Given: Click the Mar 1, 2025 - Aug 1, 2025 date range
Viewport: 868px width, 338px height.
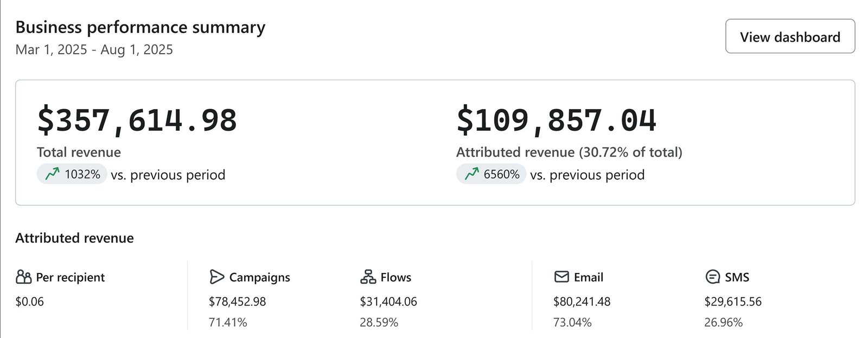Looking at the screenshot, I should (94, 49).
